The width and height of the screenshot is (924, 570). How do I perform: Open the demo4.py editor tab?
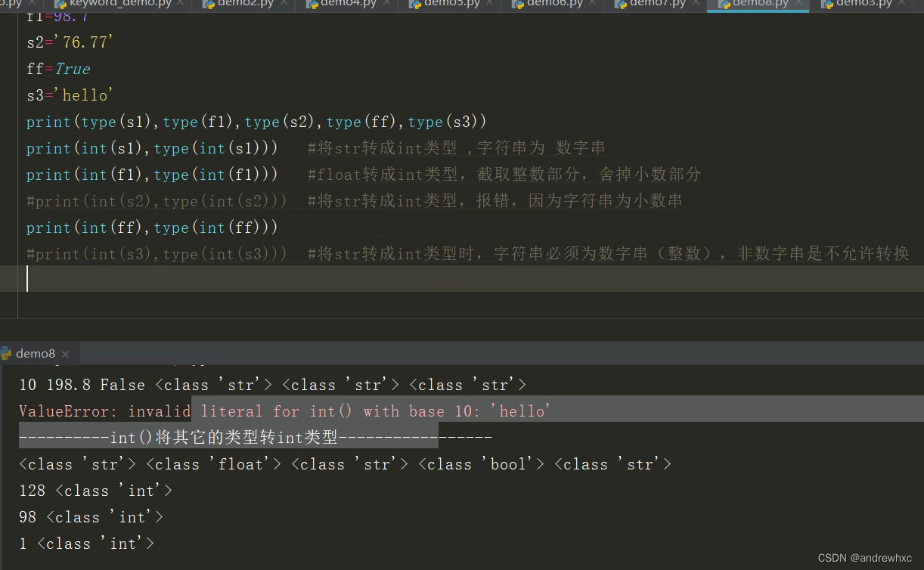coord(348,4)
